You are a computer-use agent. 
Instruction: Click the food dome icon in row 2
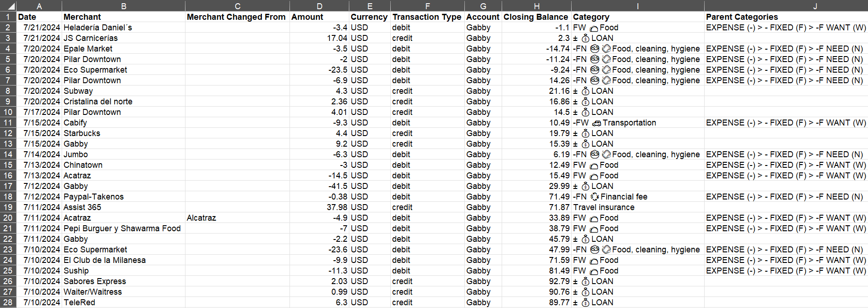pyautogui.click(x=594, y=29)
